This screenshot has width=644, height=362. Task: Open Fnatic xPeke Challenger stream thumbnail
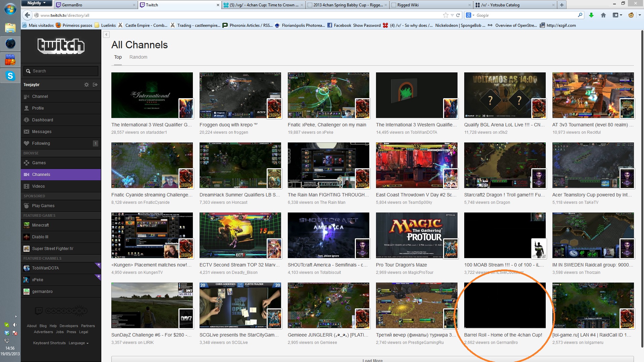tap(328, 95)
